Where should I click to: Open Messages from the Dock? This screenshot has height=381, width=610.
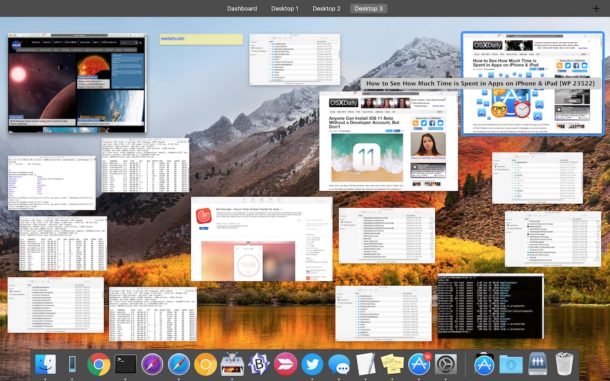339,364
